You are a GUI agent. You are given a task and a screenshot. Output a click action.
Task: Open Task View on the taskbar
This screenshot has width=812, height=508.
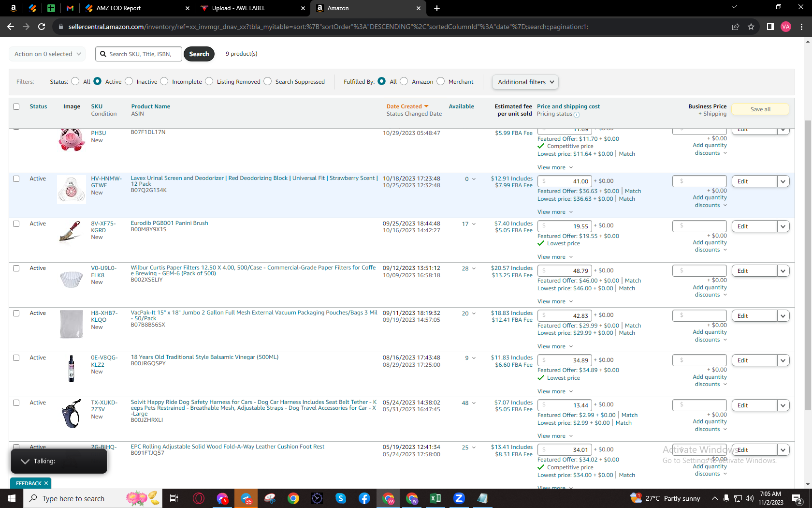tap(174, 498)
